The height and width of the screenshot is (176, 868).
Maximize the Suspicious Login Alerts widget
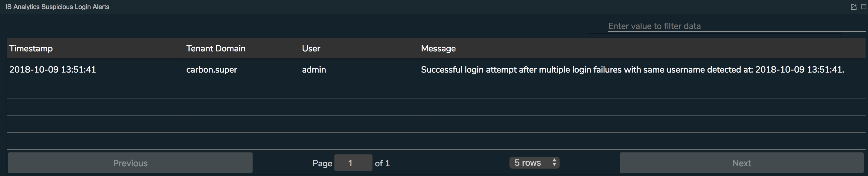coord(864,7)
